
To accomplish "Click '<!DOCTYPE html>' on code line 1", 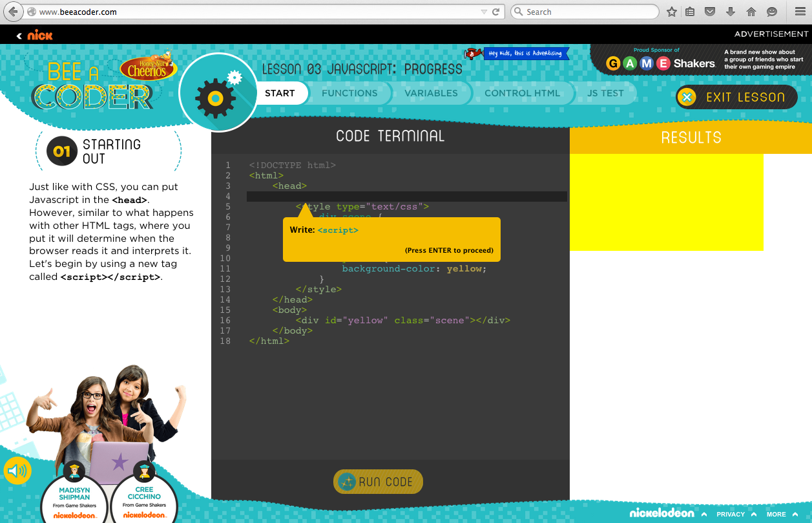I will [292, 165].
